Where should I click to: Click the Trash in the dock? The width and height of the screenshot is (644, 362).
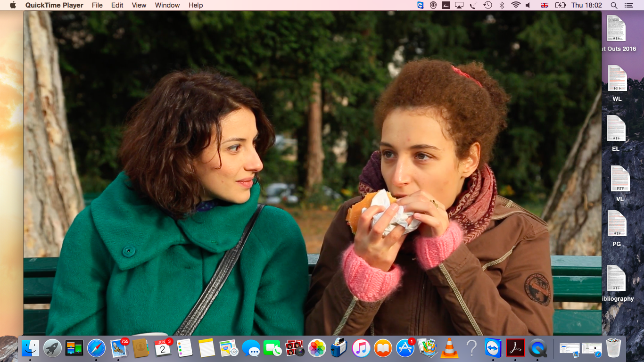613,348
